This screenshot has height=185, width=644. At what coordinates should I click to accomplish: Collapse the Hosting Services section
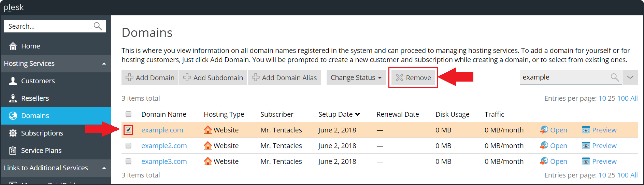tap(104, 64)
